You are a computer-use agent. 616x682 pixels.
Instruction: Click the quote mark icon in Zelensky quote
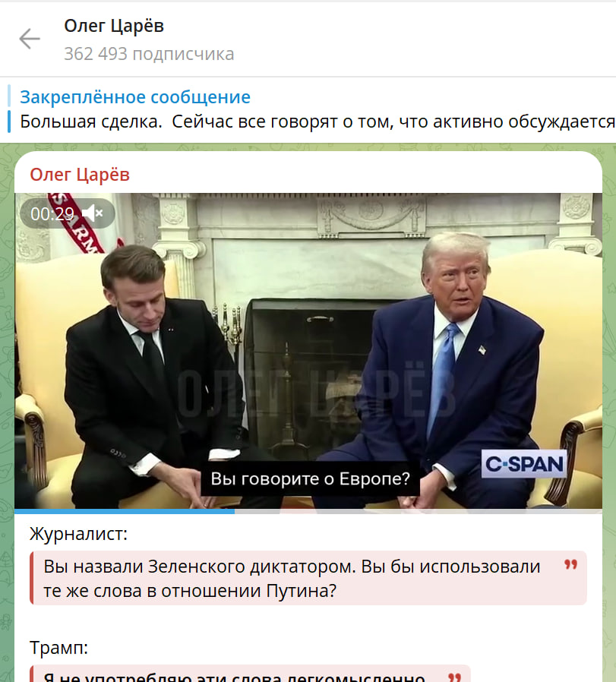click(570, 565)
